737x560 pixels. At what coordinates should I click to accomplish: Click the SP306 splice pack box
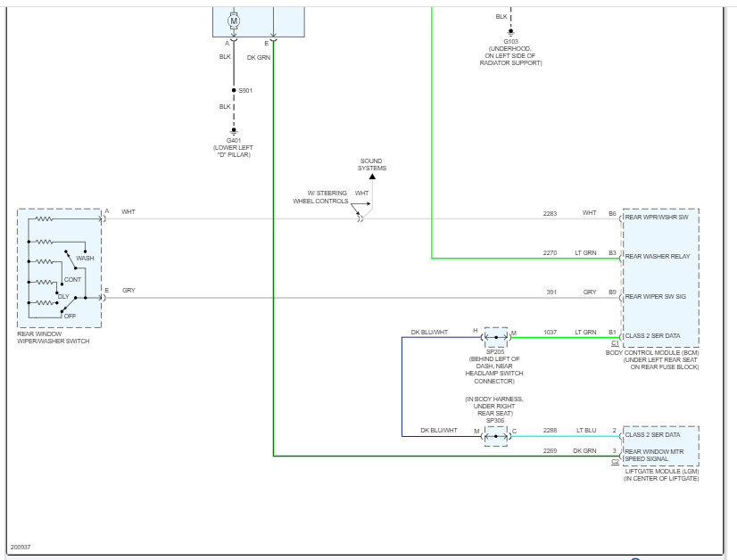click(496, 436)
